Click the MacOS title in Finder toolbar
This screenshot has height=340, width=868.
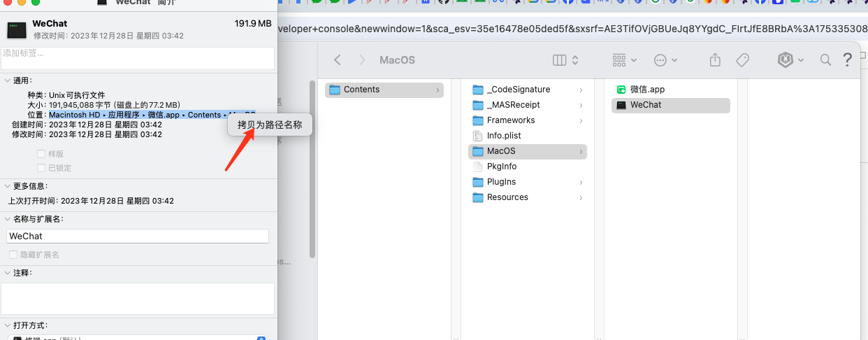[397, 60]
